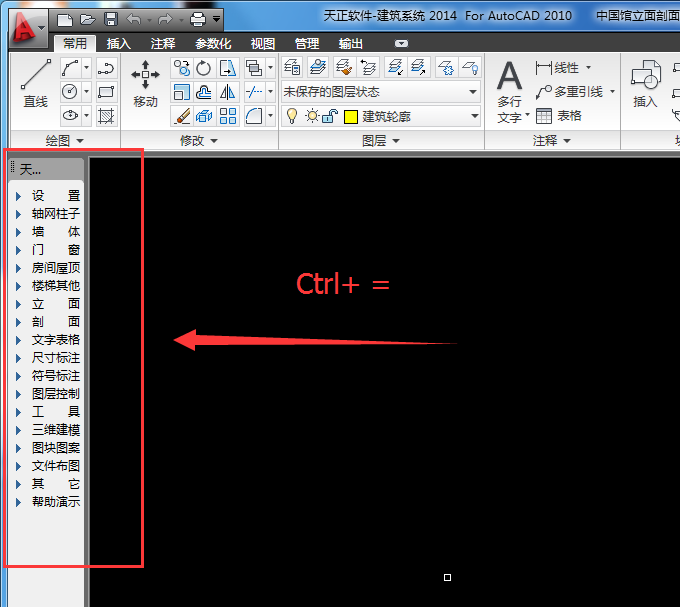This screenshot has width=680, height=607.
Task: Activate the Array tool
Action: point(227,116)
